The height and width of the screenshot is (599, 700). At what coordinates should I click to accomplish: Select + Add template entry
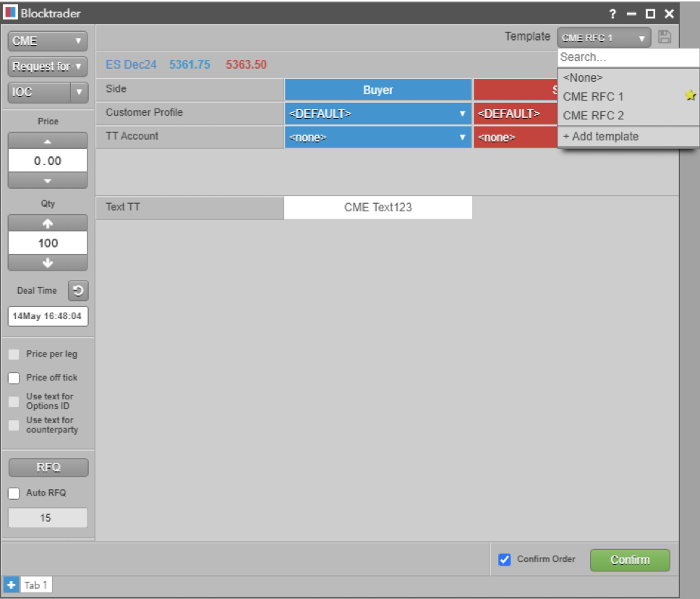click(x=628, y=136)
